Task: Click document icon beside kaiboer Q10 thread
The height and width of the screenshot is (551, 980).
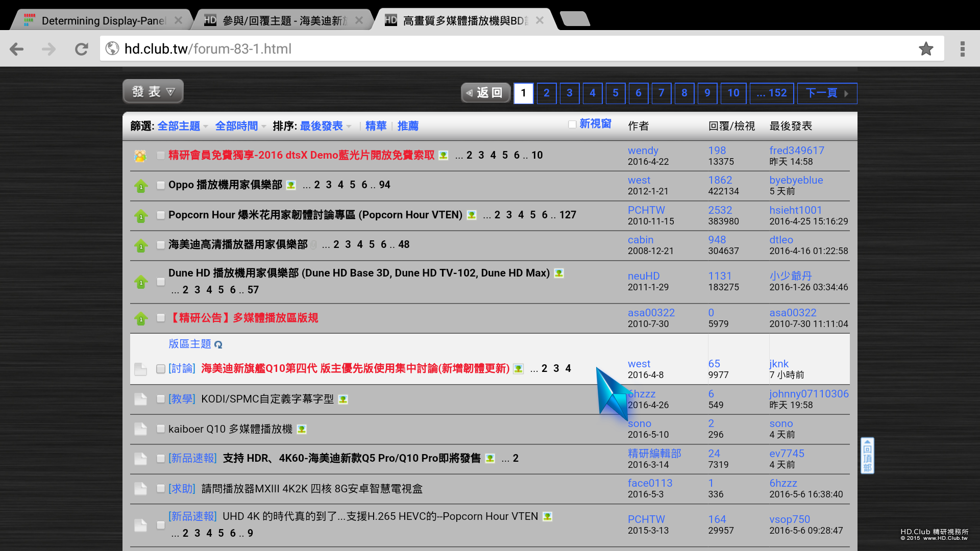Action: tap(140, 429)
